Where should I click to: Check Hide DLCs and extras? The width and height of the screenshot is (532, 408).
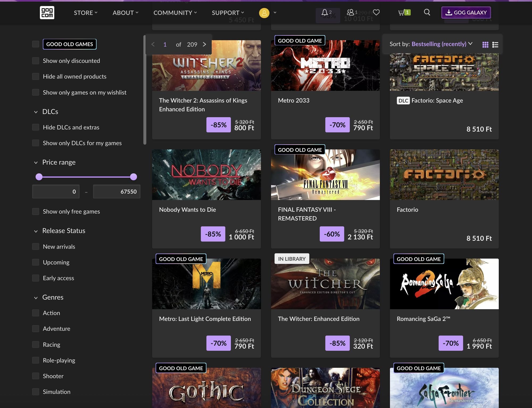click(36, 127)
